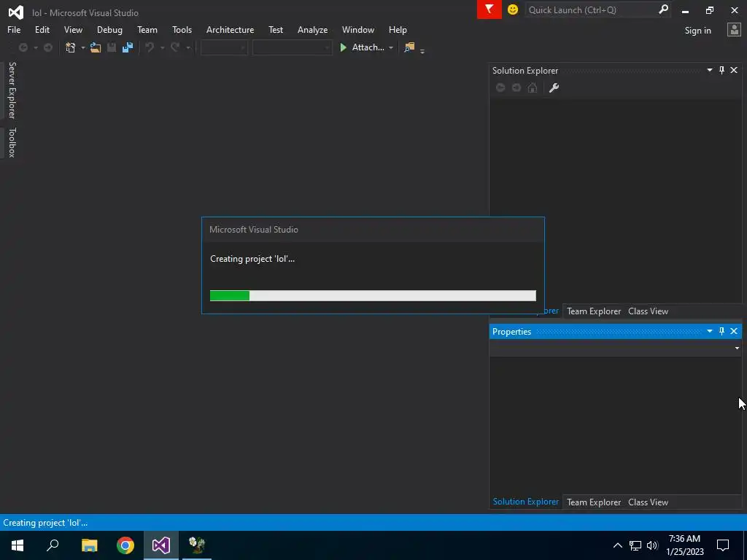Click the Navigate Backward toolbar icon
747x560 pixels.
click(23, 47)
